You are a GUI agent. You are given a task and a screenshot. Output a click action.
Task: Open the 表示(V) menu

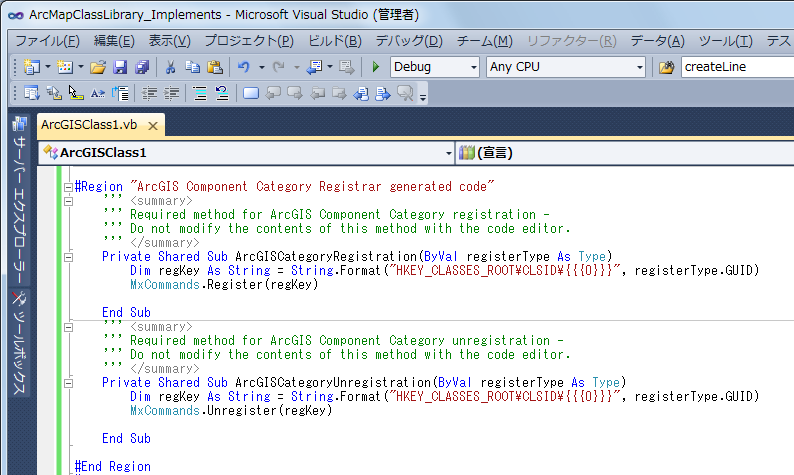tap(170, 41)
